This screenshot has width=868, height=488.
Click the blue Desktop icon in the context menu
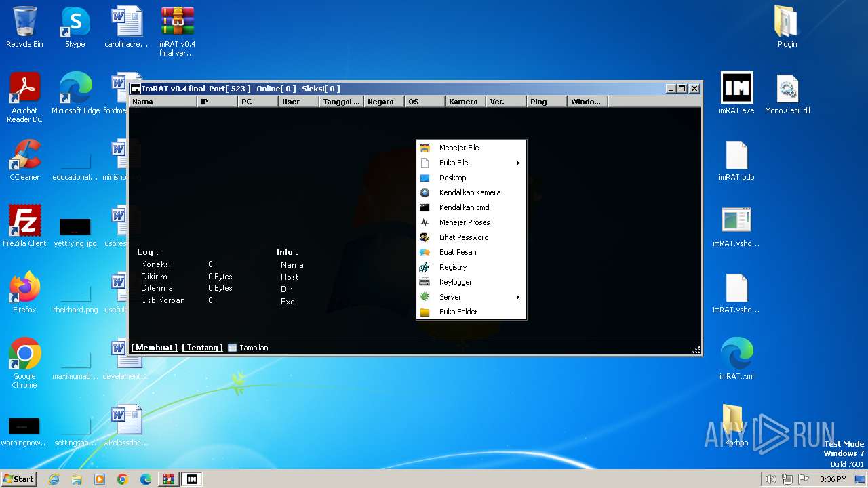[425, 178]
